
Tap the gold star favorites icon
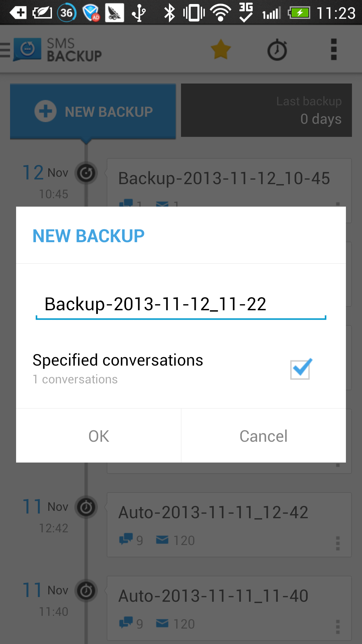tap(221, 49)
